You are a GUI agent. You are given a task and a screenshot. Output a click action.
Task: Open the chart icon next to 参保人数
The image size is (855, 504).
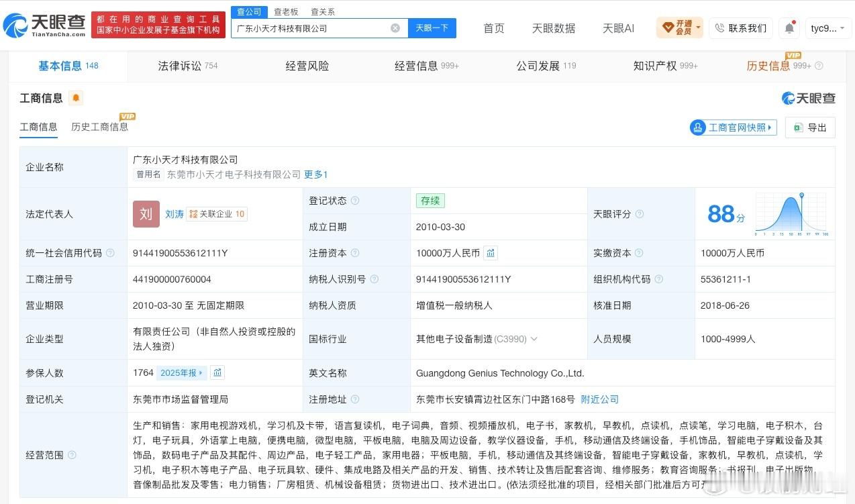(x=217, y=372)
